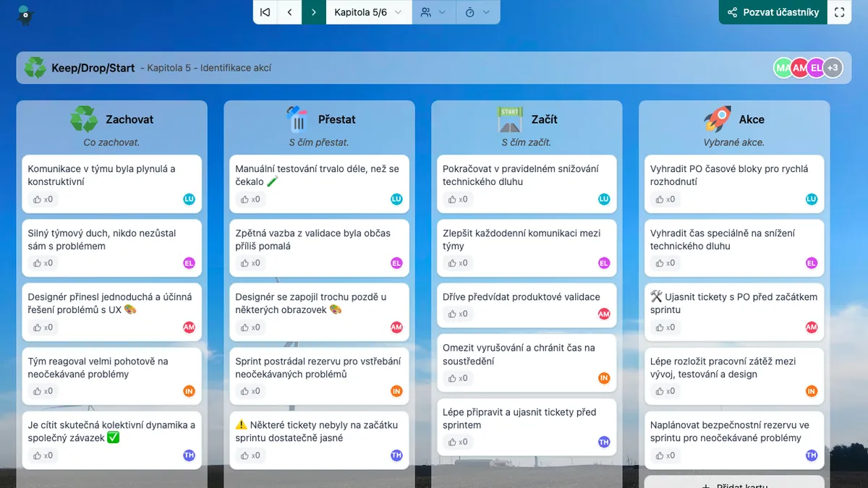Open the 'Dříve předvídat produktové validace' card
Screen dimensions: 868x488
pyautogui.click(x=522, y=296)
